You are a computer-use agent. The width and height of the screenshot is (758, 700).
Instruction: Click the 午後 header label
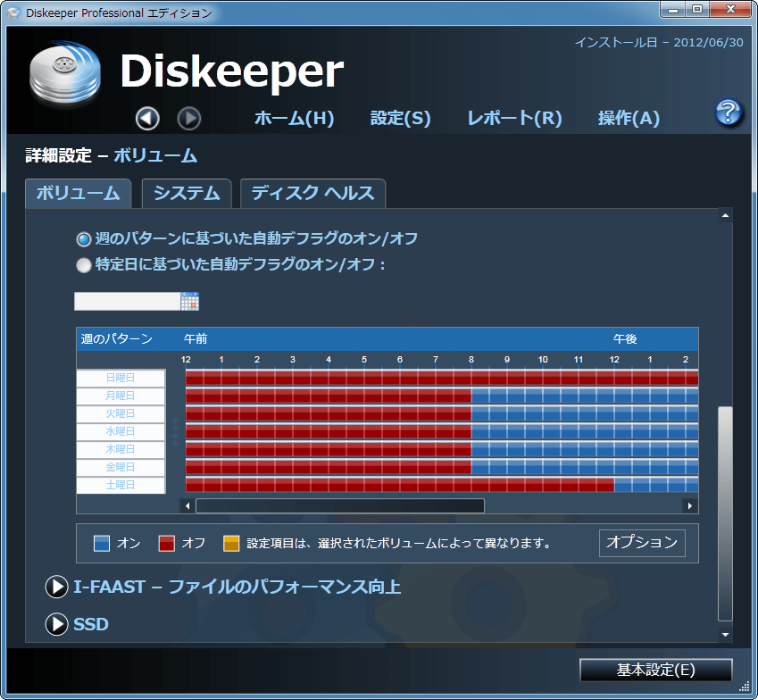[625, 339]
